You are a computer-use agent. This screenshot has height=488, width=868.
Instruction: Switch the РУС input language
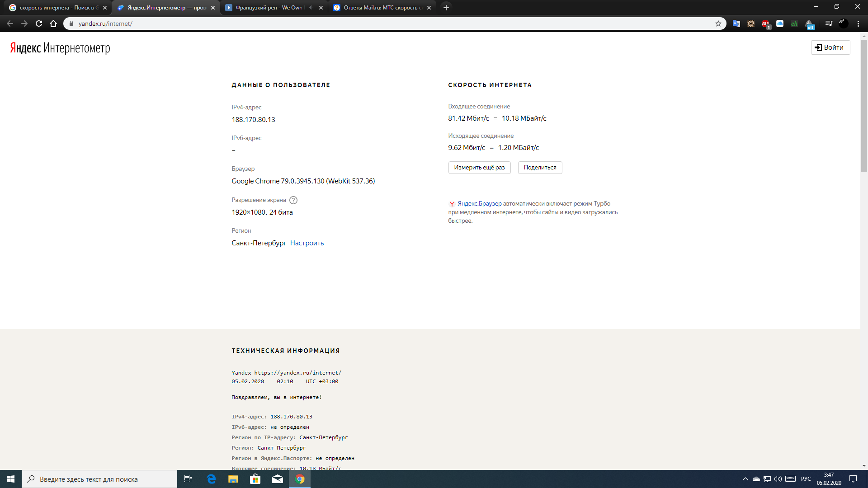coord(806,479)
